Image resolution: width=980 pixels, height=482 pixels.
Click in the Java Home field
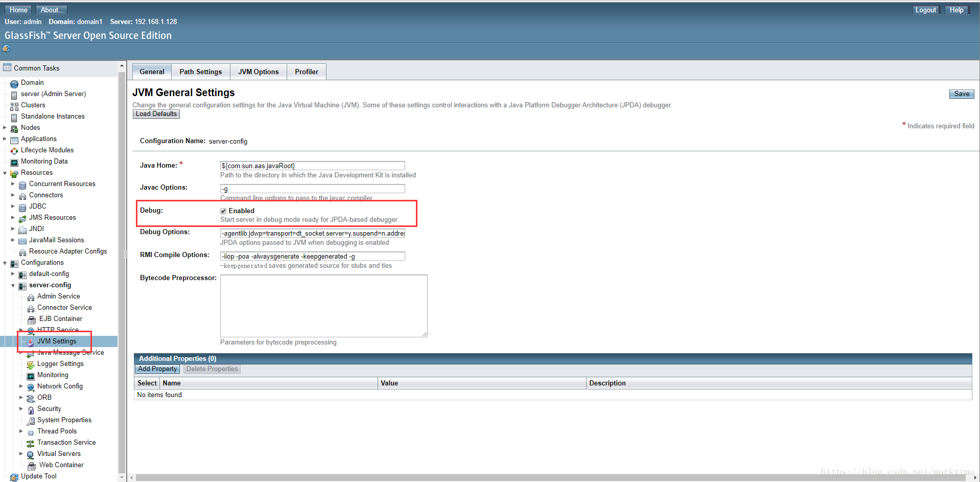[312, 166]
